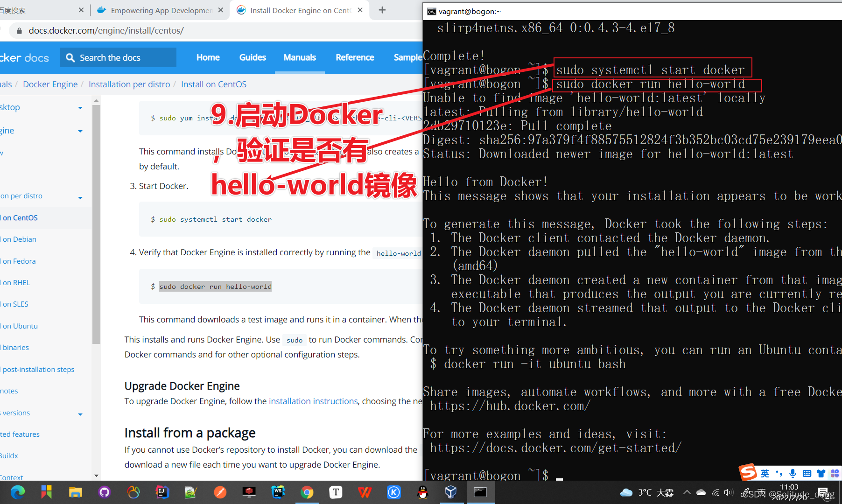Open the blue K app in taskbar
Image resolution: width=842 pixels, height=504 pixels.
[393, 492]
